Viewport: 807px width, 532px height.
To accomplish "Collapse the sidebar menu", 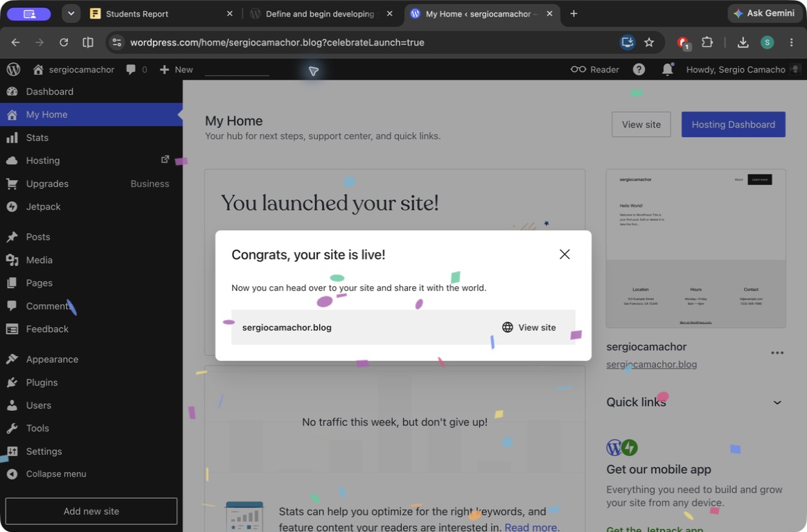I will tap(91, 474).
